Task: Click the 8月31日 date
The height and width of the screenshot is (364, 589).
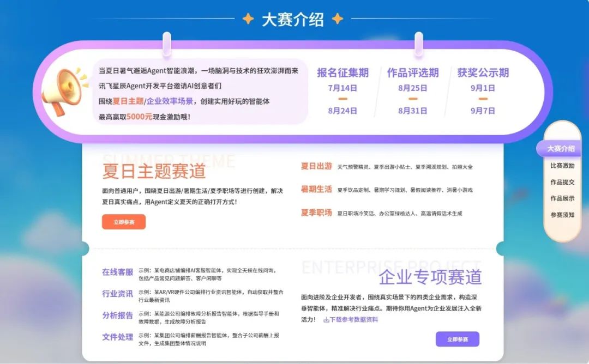Action: click(x=412, y=111)
